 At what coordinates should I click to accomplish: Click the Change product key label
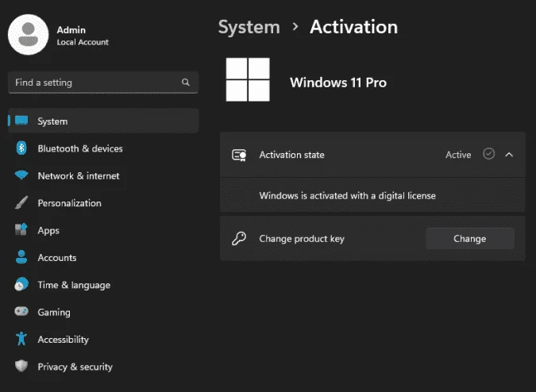tap(302, 239)
